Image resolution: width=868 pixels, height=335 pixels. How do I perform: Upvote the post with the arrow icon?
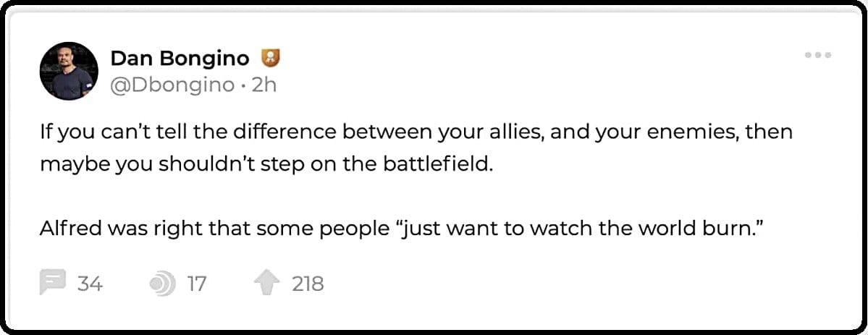[266, 283]
